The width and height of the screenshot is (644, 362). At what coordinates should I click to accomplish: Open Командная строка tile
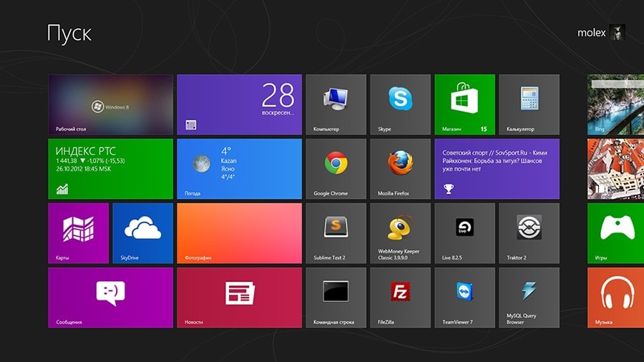click(336, 298)
